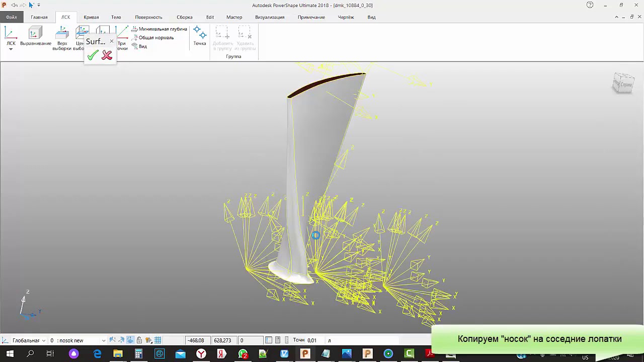Screen dimensions: 644x362
Task: Open WhatsApp from the taskbar
Action: pyautogui.click(x=243, y=354)
